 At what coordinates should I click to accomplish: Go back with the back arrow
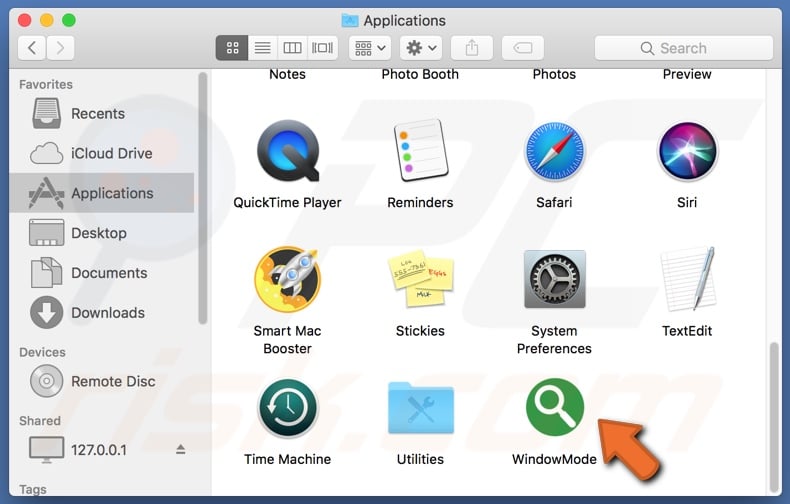tap(32, 48)
